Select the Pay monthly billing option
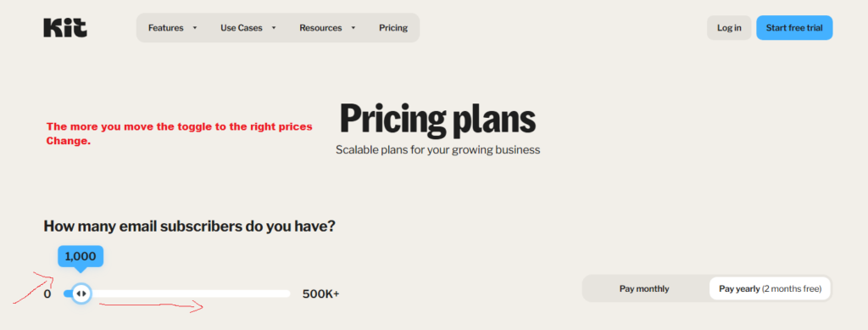Image resolution: width=868 pixels, height=330 pixels. (x=644, y=288)
